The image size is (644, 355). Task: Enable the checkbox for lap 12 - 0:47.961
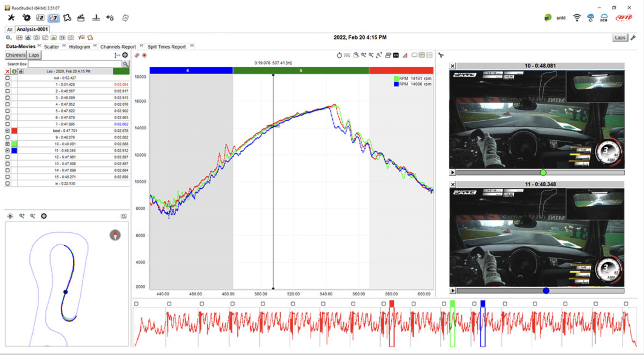(8, 157)
